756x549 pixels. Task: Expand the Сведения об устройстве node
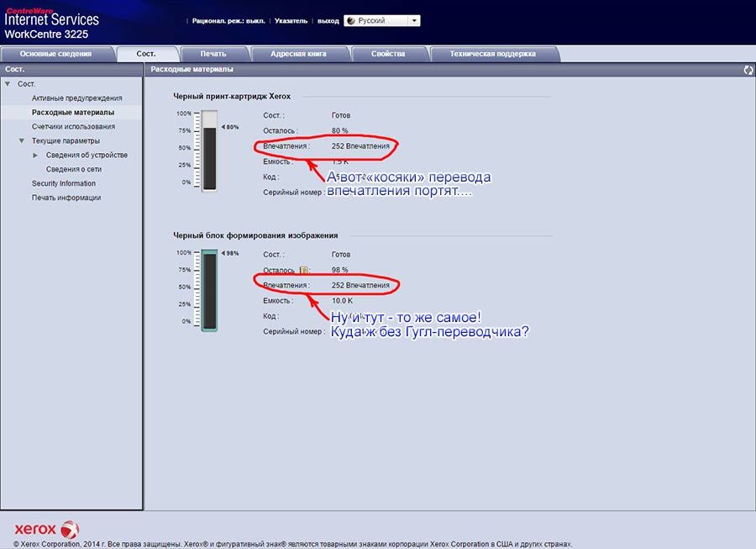pos(36,156)
